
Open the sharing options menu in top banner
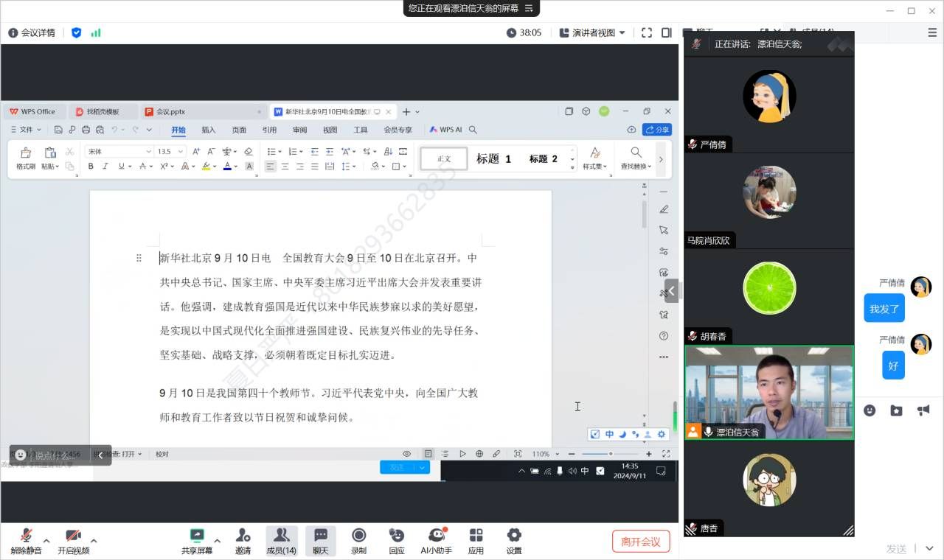529,8
